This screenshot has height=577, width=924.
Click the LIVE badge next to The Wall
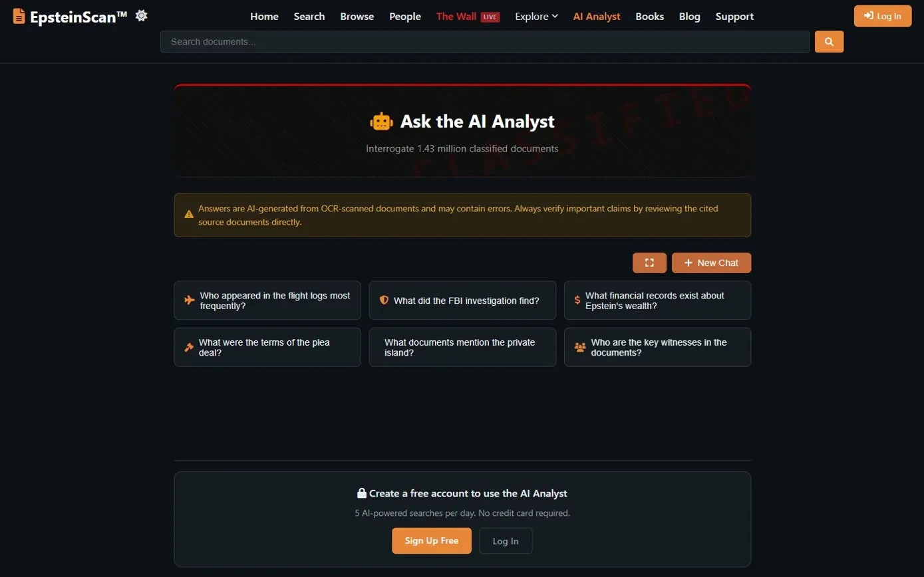490,17
